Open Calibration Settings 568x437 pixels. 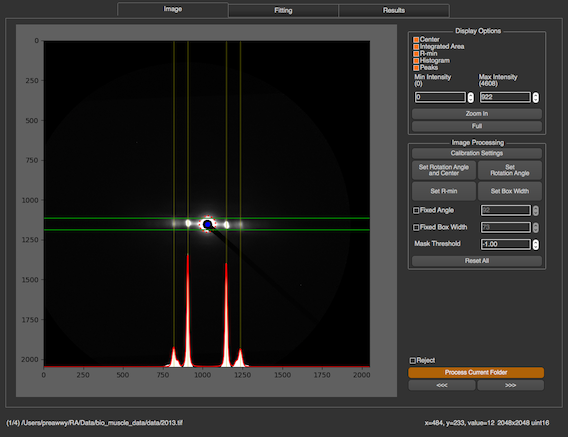coord(477,153)
